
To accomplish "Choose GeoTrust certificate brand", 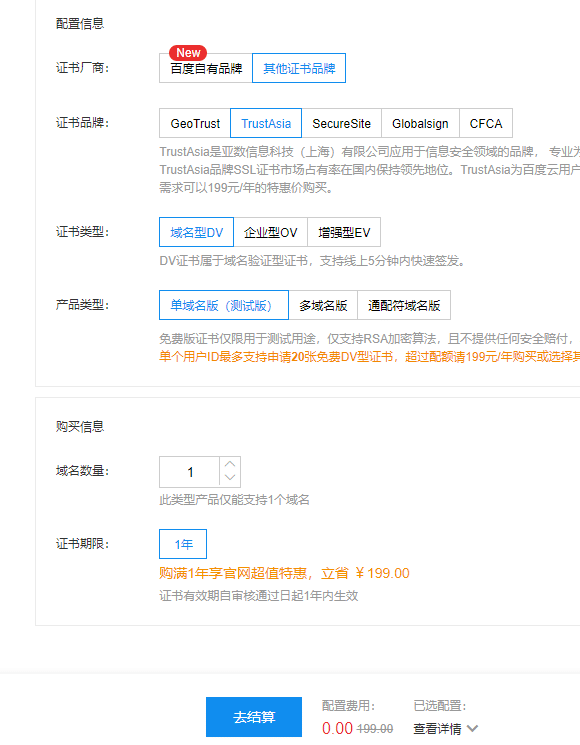I will click(x=195, y=124).
